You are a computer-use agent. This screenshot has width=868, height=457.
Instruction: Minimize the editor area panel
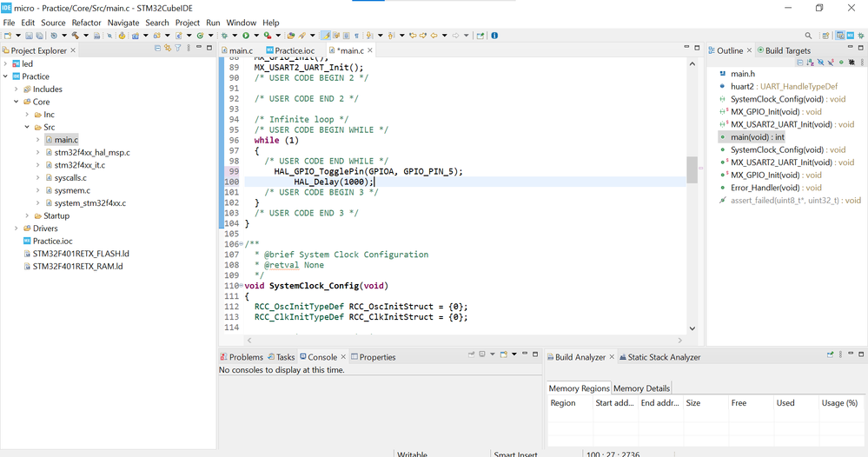pyautogui.click(x=686, y=48)
